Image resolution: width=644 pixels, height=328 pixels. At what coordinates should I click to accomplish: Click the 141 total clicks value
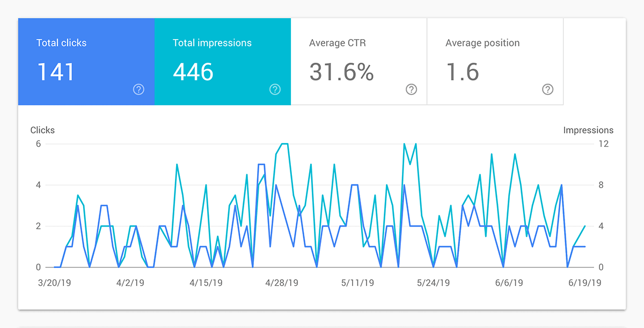56,72
